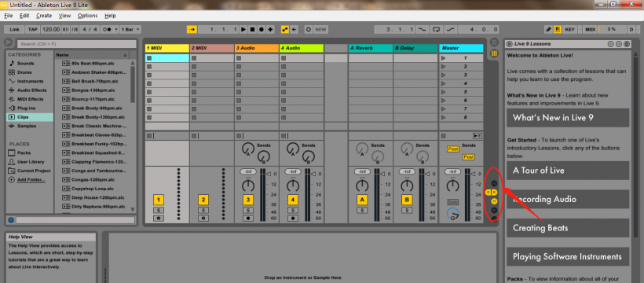Toggle the Metronome button

[106, 30]
